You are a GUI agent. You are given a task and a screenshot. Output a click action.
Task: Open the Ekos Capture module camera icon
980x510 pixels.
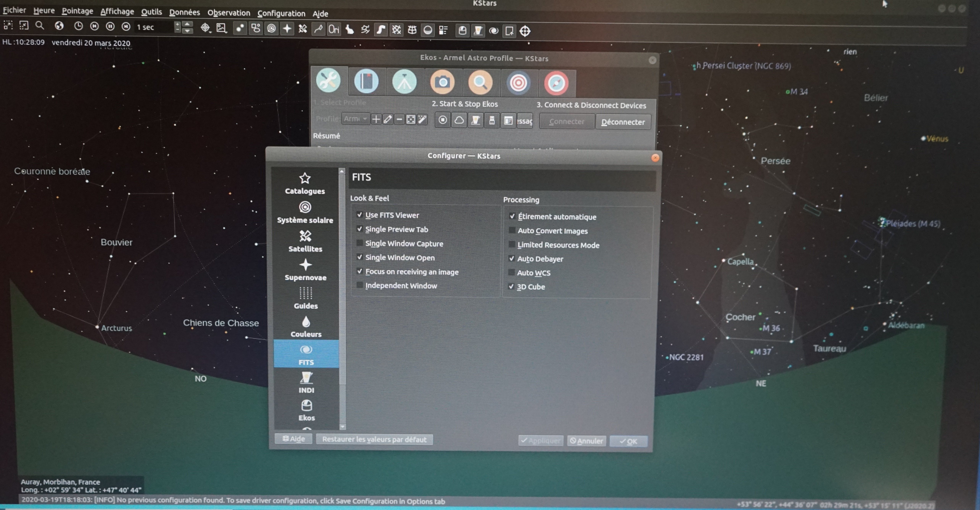tap(442, 82)
